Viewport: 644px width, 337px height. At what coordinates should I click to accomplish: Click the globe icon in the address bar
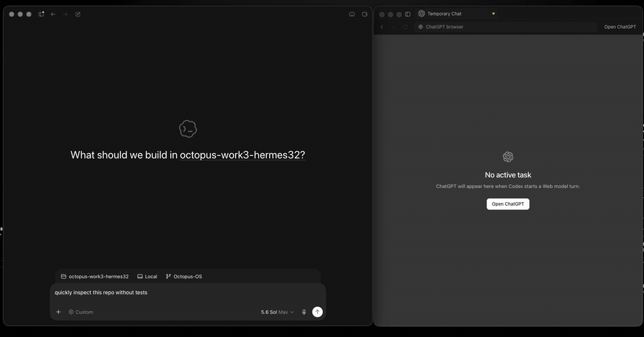pos(420,27)
